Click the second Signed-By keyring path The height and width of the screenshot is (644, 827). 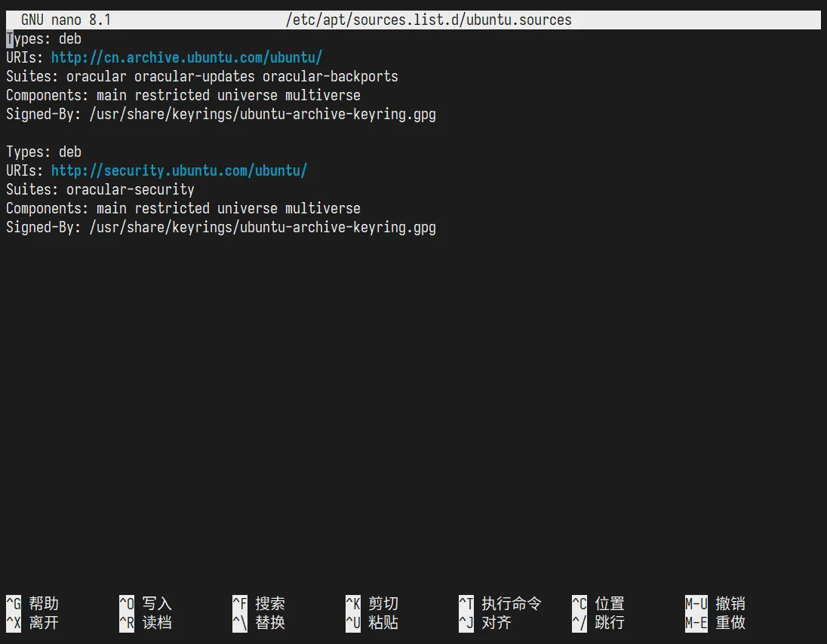263,228
